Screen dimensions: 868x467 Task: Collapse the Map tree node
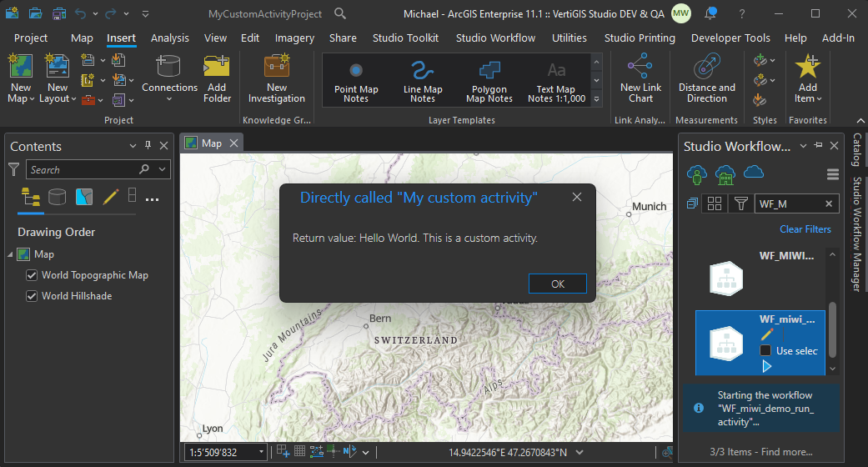click(10, 254)
